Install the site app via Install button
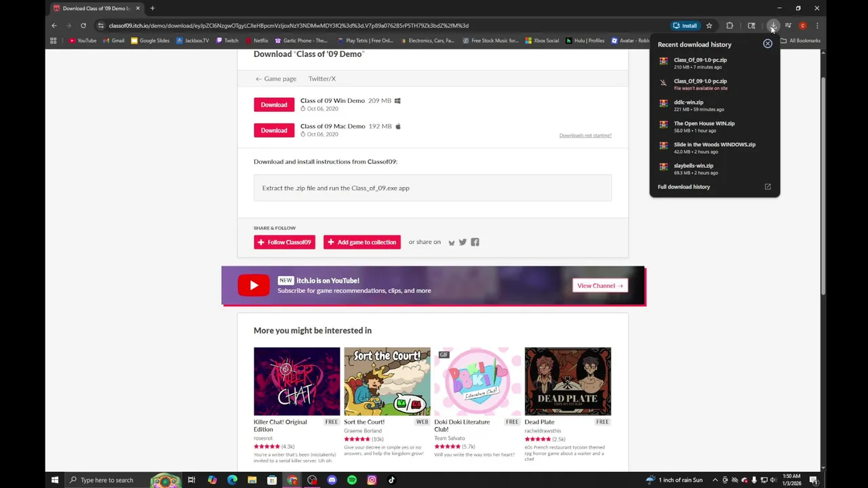This screenshot has width=868, height=488. (685, 26)
